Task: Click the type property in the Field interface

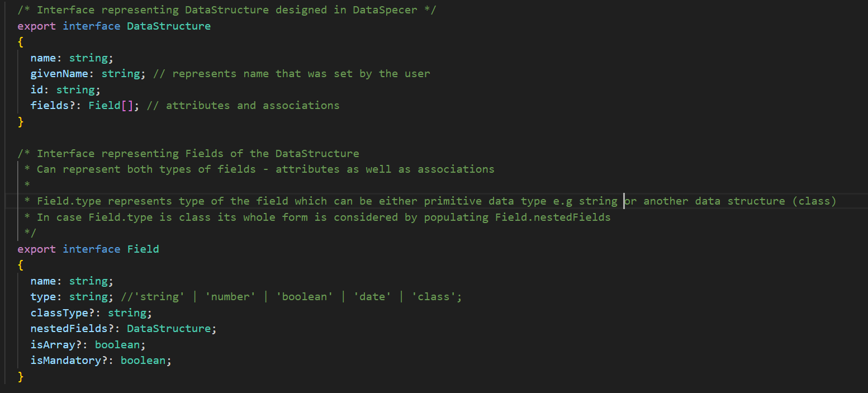Action: click(x=43, y=297)
